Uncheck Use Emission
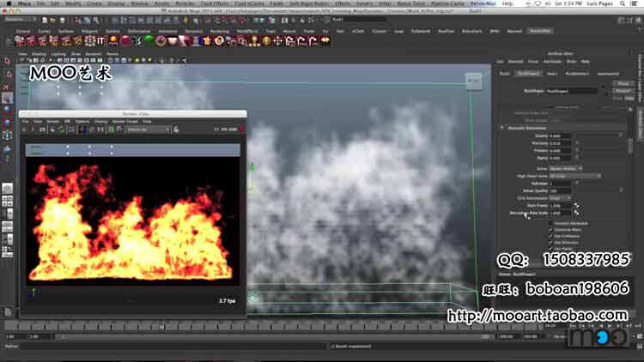The image size is (644, 362). 550,243
